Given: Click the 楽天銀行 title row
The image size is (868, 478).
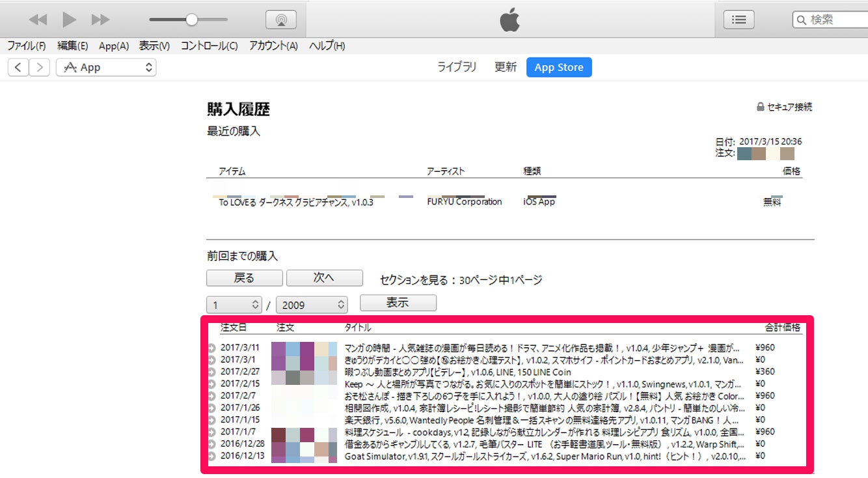Looking at the screenshot, I should pyautogui.click(x=542, y=420).
